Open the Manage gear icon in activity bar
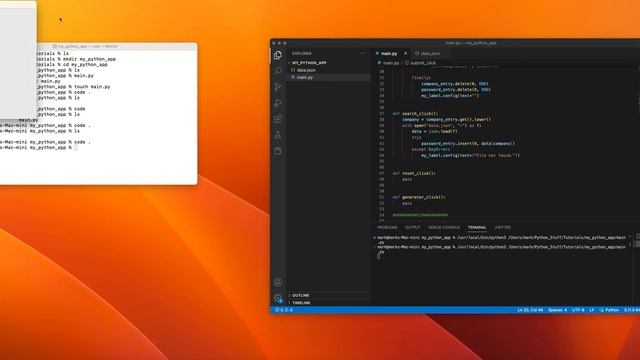 point(278,298)
